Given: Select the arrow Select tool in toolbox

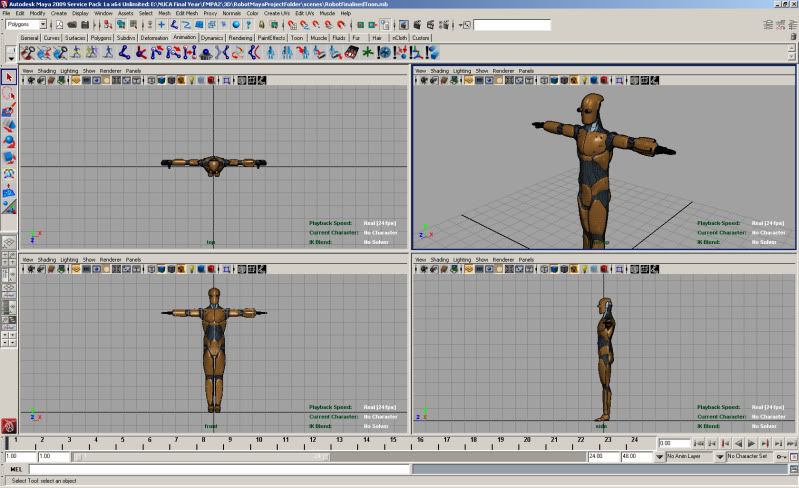Looking at the screenshot, I should pos(8,77).
